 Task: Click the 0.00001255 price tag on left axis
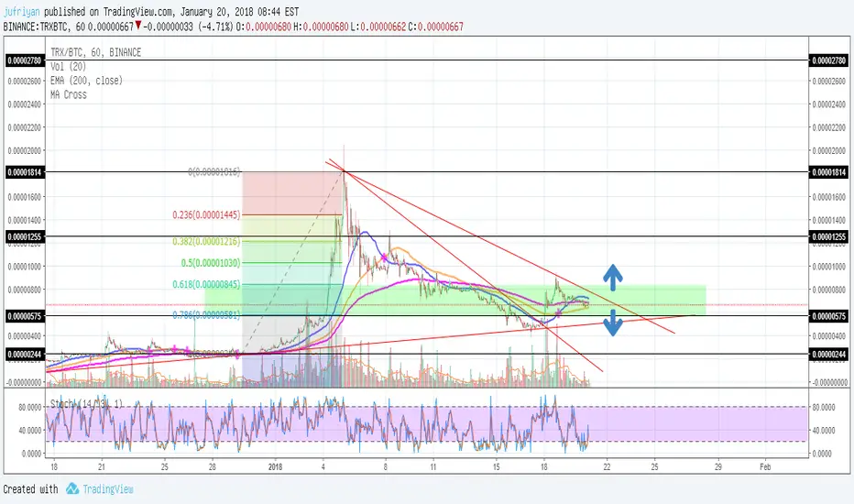(24, 237)
